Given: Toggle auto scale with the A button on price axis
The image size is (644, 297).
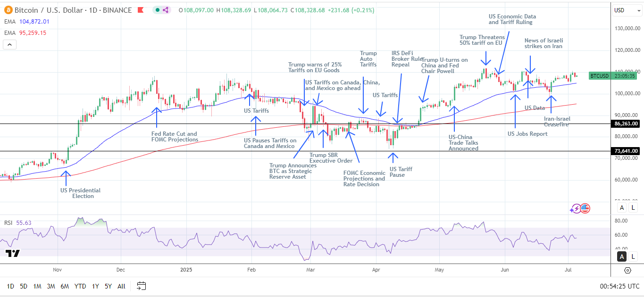Looking at the screenshot, I should [621, 207].
